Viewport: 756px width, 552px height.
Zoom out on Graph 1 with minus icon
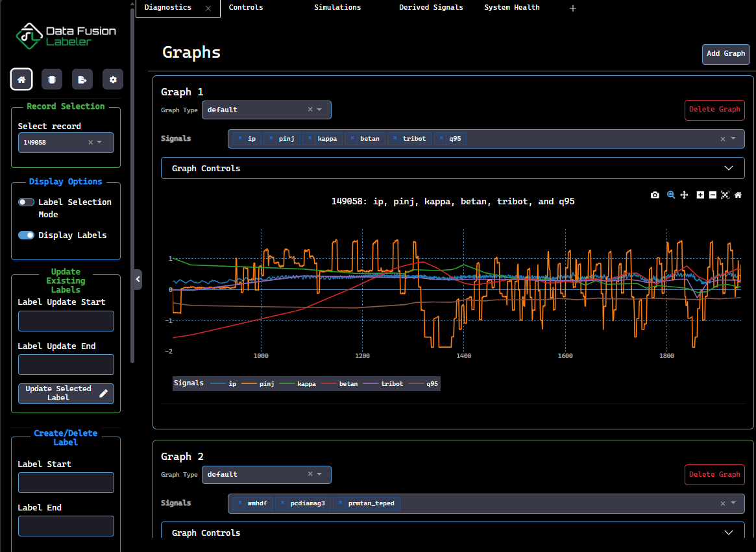coord(713,195)
